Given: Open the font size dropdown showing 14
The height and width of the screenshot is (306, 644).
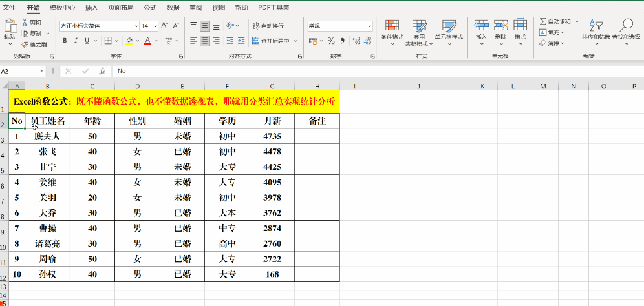Looking at the screenshot, I should (155, 26).
